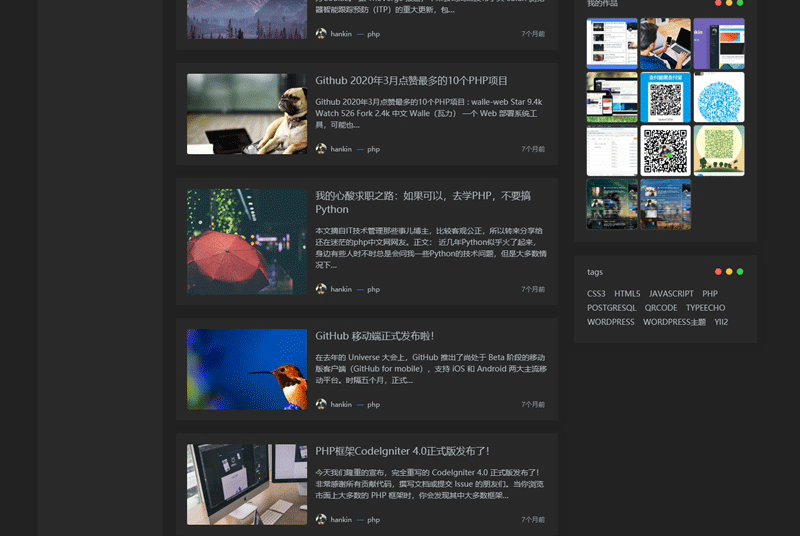Select the QRCODE tag
Screen dimensions: 800x536
(661, 308)
